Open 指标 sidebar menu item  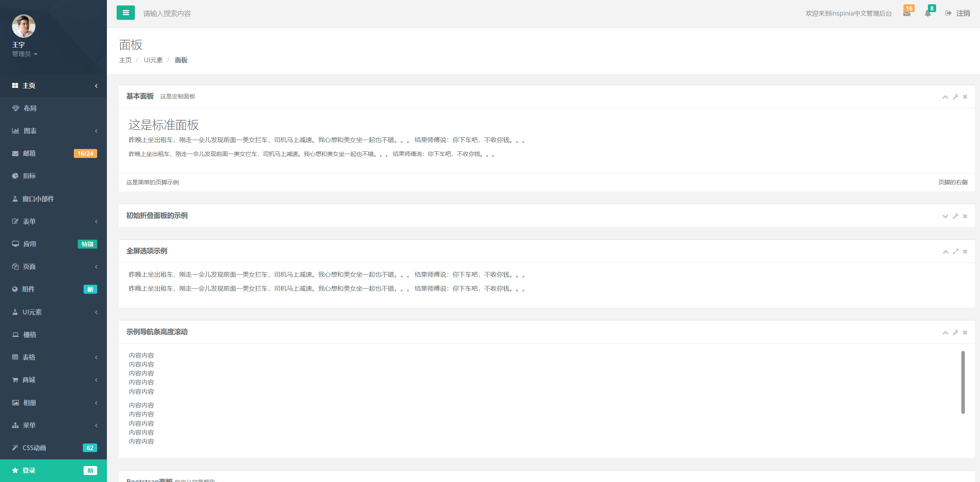pyautogui.click(x=53, y=176)
